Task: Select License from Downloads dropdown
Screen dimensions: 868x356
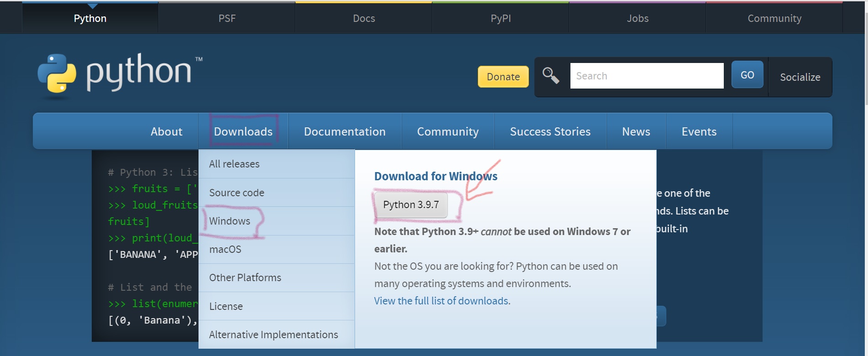Action: (277, 306)
